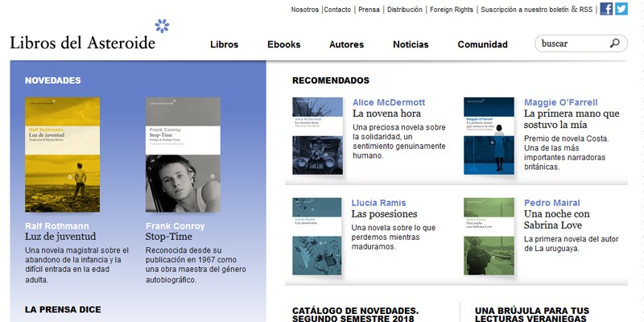Navigate to Comunidad
This screenshot has height=322, width=644.
click(482, 45)
